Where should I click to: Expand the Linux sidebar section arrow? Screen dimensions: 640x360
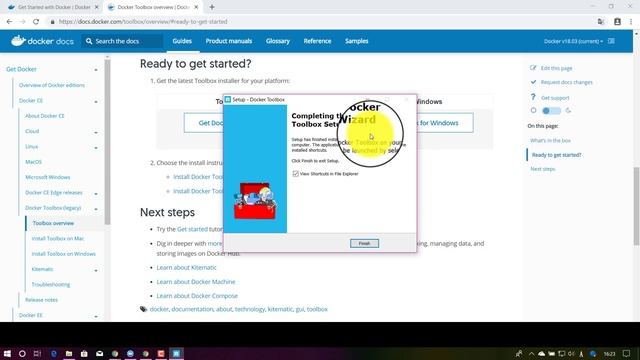[x=96, y=147]
